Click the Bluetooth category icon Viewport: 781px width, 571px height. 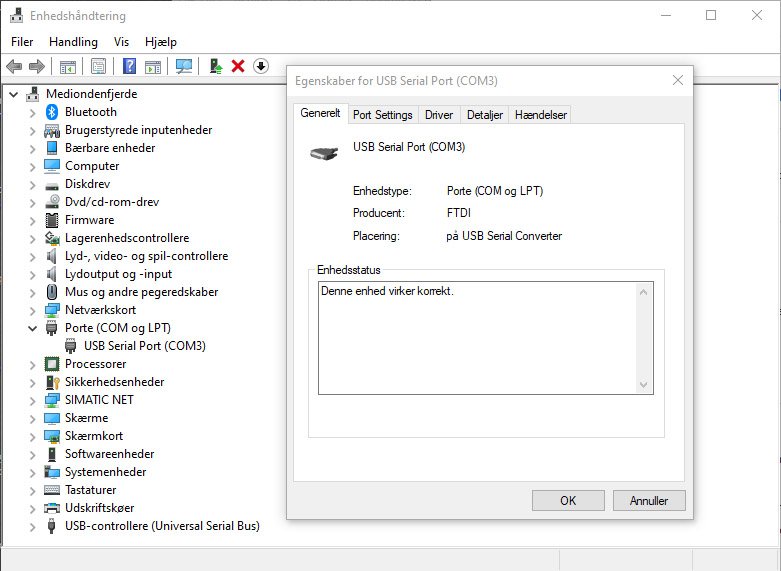pos(52,112)
